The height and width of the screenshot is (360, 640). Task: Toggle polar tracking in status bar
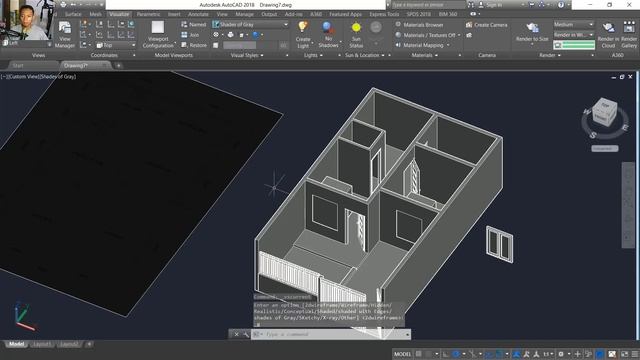[x=456, y=354]
